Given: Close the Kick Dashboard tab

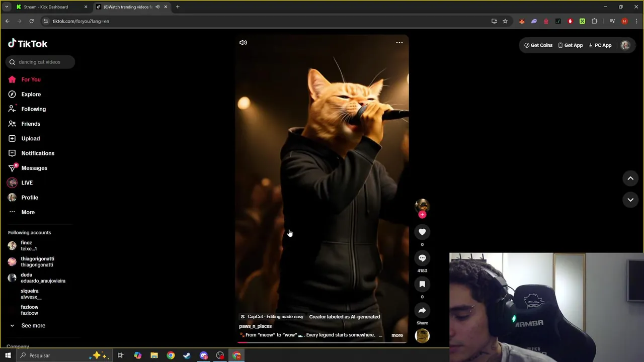Looking at the screenshot, I should coord(86,7).
